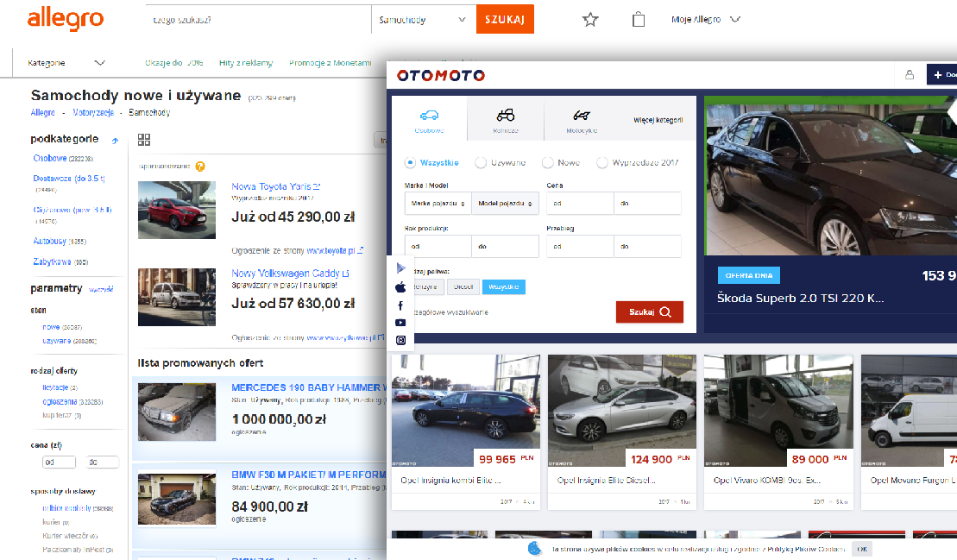Click the magnifier on red Szukaj button

[x=666, y=311]
